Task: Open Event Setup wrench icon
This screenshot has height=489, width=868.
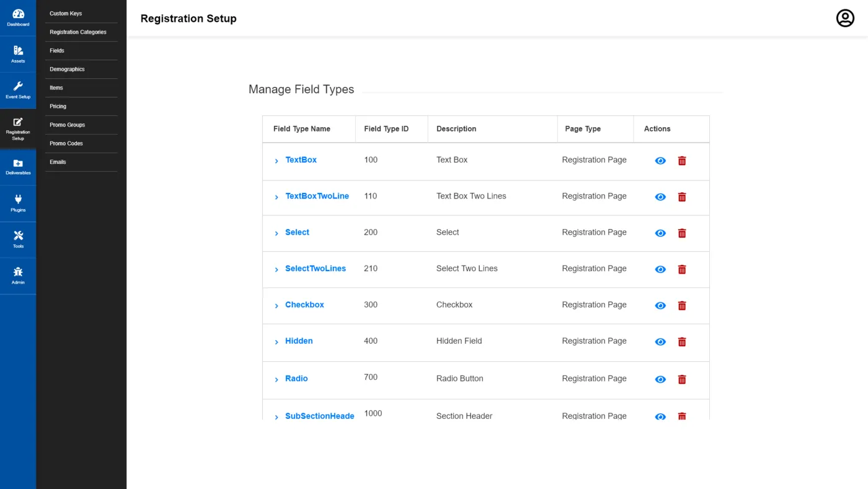Action: 18,86
